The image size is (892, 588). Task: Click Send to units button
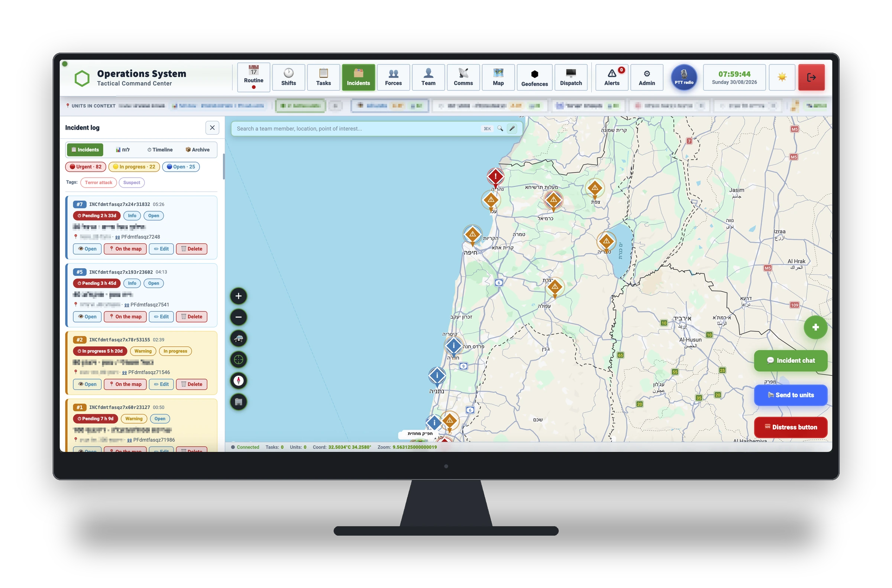click(x=791, y=395)
